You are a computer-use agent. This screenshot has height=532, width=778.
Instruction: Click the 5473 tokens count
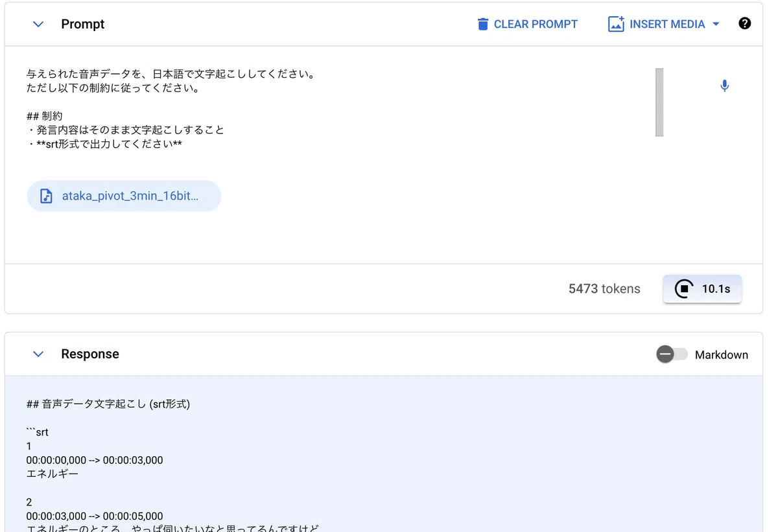click(x=604, y=289)
